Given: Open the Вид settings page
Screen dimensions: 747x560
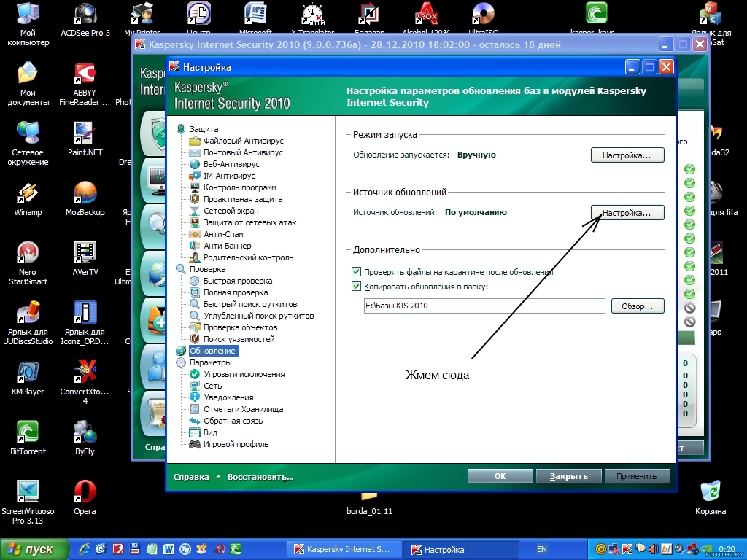Looking at the screenshot, I should pyautogui.click(x=210, y=432).
